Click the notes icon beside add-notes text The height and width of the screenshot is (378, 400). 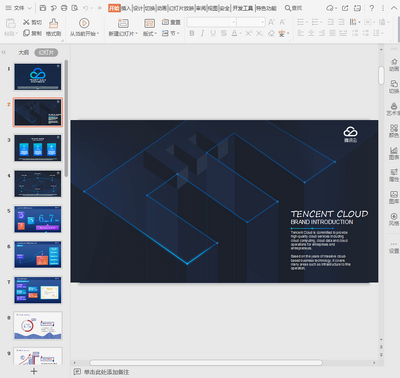(77, 371)
